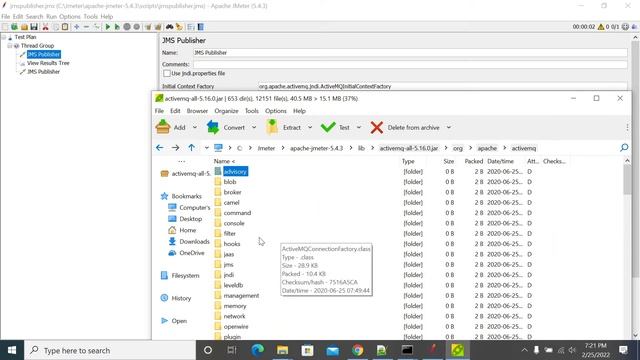
Task: Click JMeter Clear results broom icon
Action: pyautogui.click(x=148, y=27)
